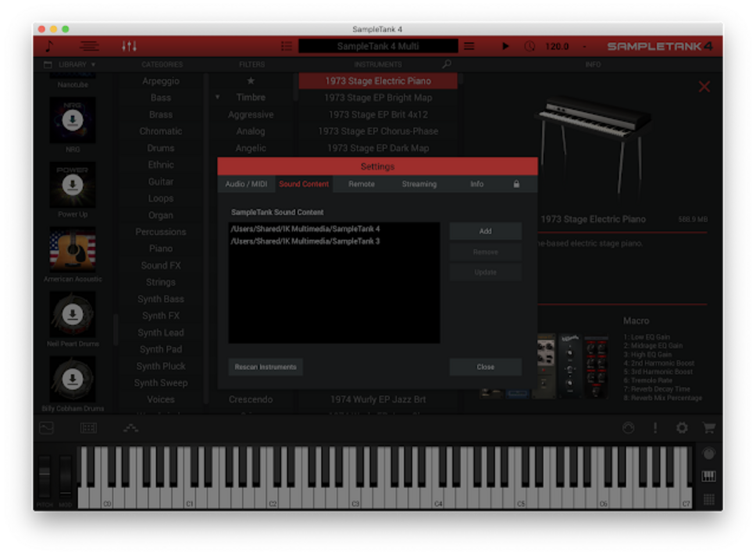756x555 pixels.
Task: Select 1974 Wurly EP Jazz Brt
Action: [378, 399]
